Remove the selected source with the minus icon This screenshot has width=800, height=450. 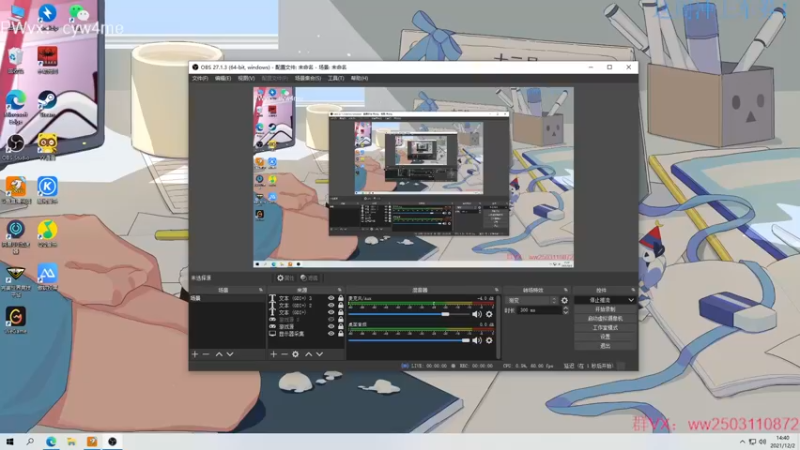point(284,354)
